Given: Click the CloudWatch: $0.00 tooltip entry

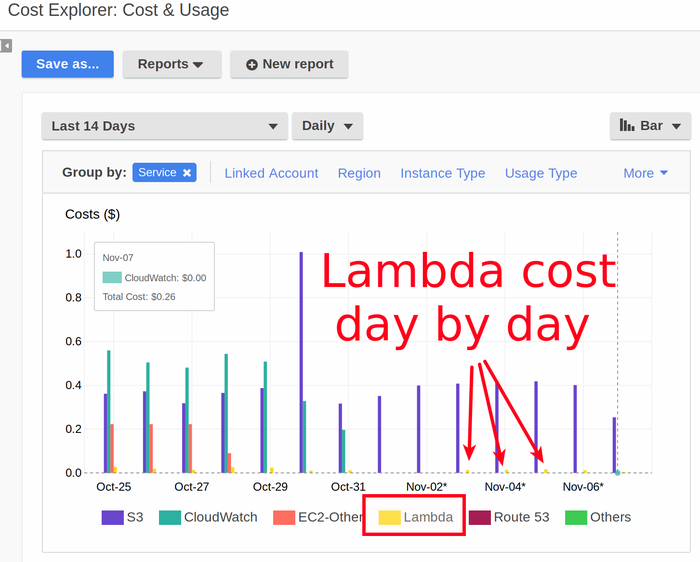Looking at the screenshot, I should [x=154, y=278].
